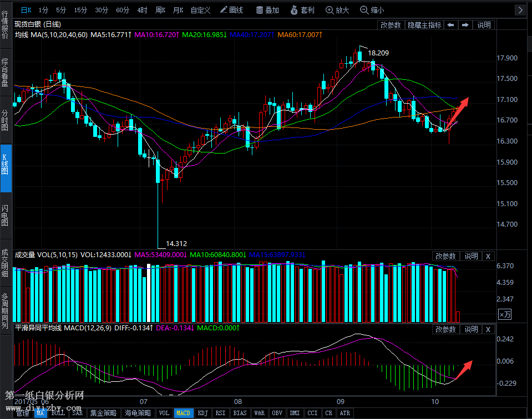
Task: Open the 自定义 custom period option
Action: click(200, 10)
